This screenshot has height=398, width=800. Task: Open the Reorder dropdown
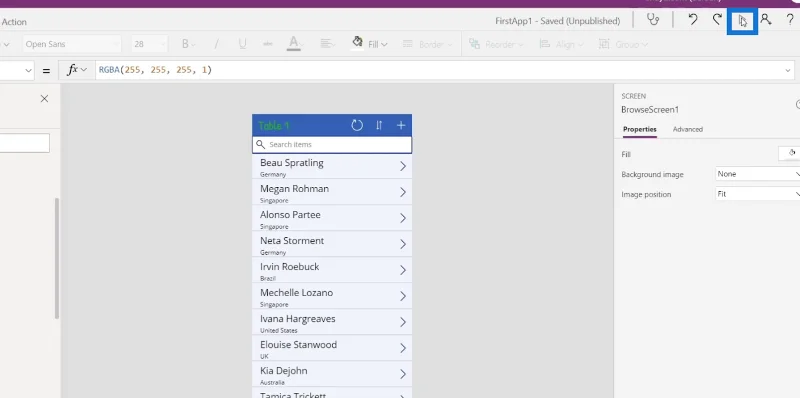[x=496, y=44]
